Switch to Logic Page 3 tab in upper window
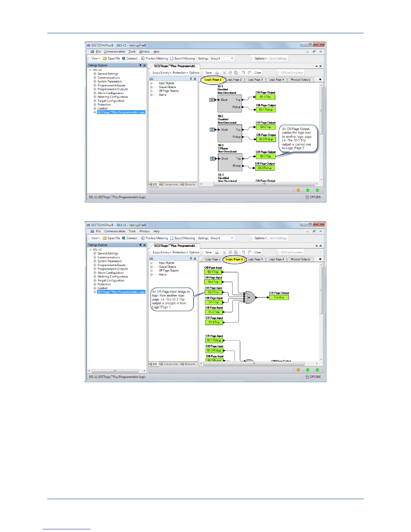Image resolution: width=411 pixels, height=532 pixels. tap(255, 80)
